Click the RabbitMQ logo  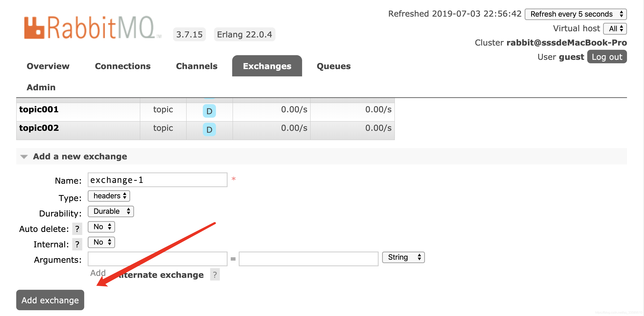tap(93, 27)
